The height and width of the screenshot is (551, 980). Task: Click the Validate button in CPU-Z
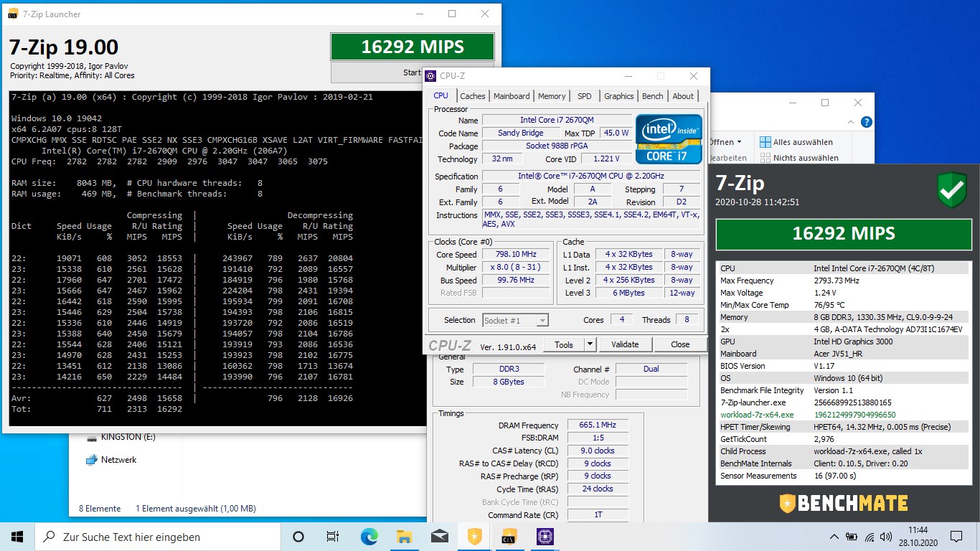625,344
